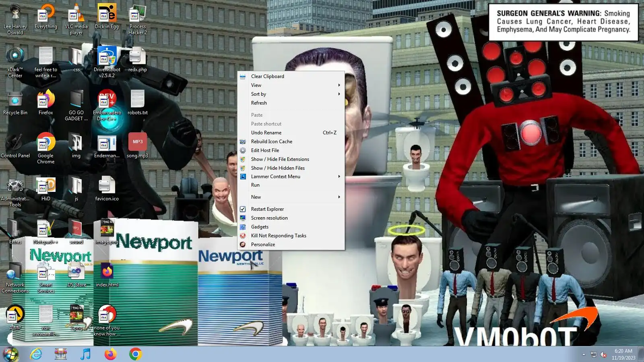This screenshot has width=644, height=362.
Task: Open the muted volume tray icon
Action: [603, 354]
